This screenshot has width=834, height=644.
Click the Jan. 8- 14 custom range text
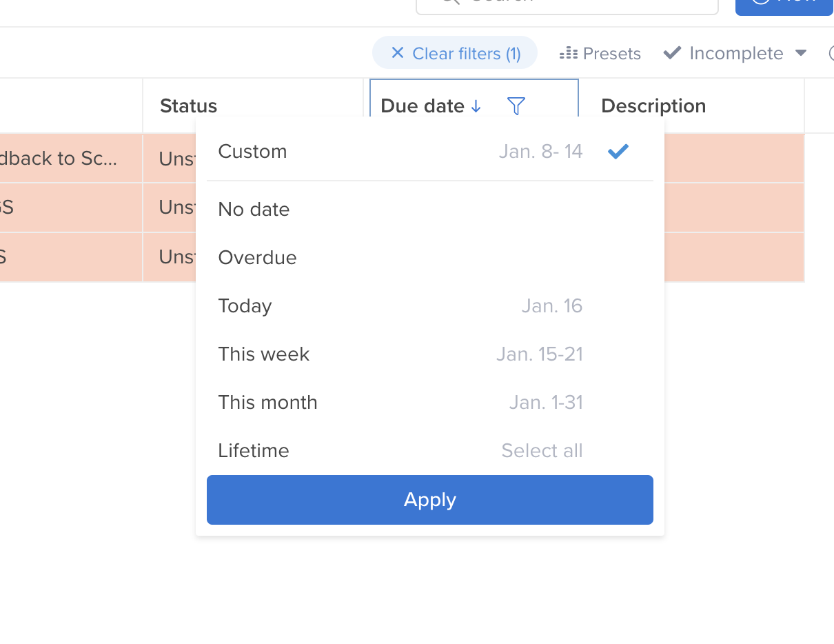coord(541,152)
